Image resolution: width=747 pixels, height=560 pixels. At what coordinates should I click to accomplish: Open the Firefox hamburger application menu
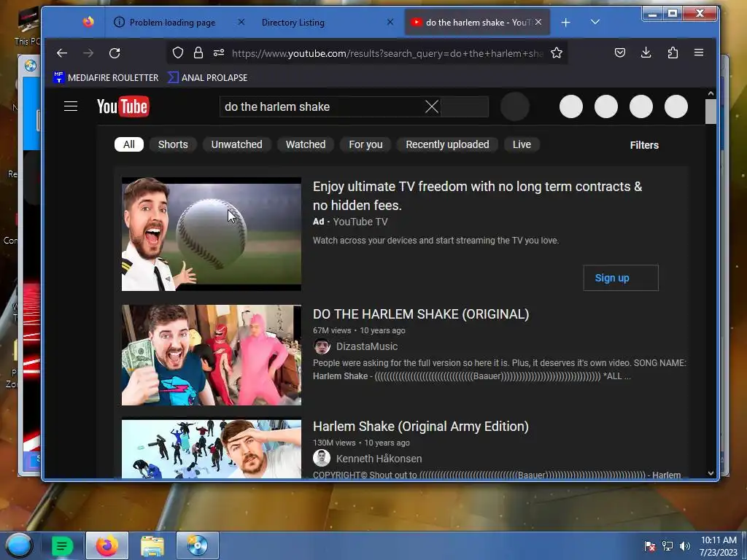[699, 52]
